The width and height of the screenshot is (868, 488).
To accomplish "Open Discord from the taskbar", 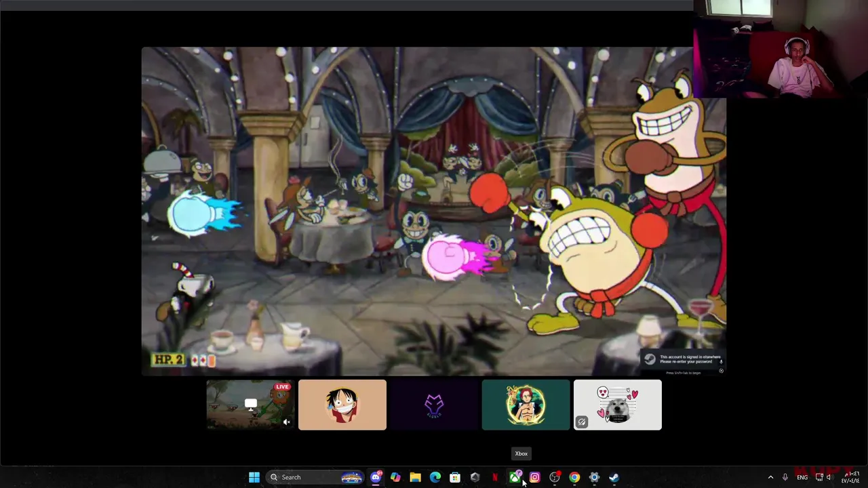I will pyautogui.click(x=376, y=477).
